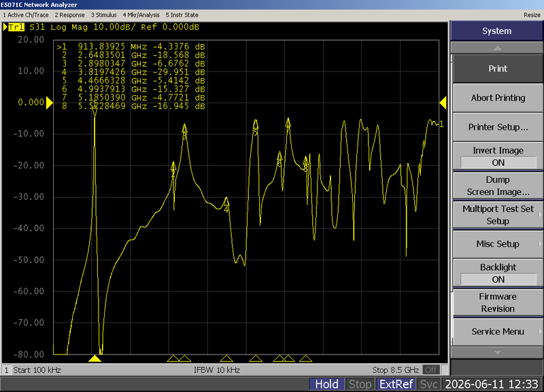Click the Print softkey

(x=498, y=69)
